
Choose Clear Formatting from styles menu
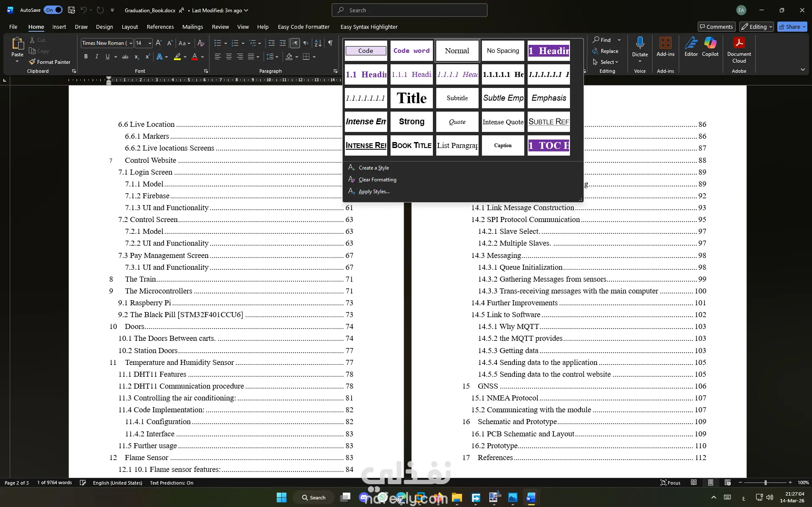pyautogui.click(x=377, y=180)
